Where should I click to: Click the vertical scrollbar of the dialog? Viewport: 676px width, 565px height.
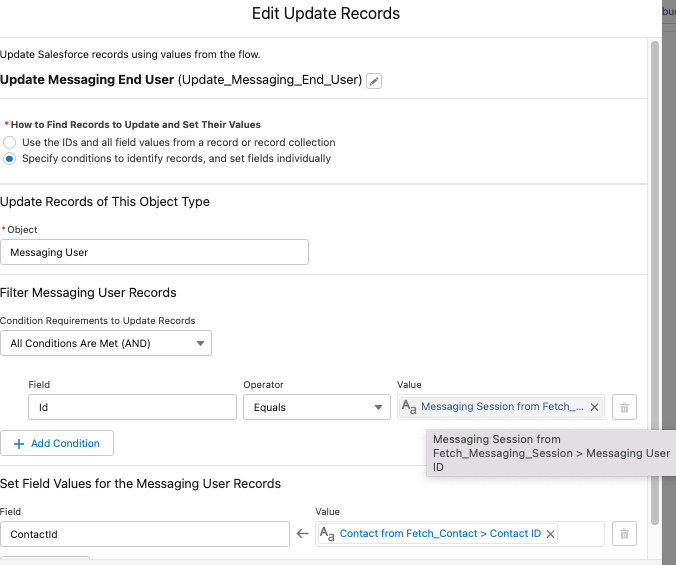655,282
